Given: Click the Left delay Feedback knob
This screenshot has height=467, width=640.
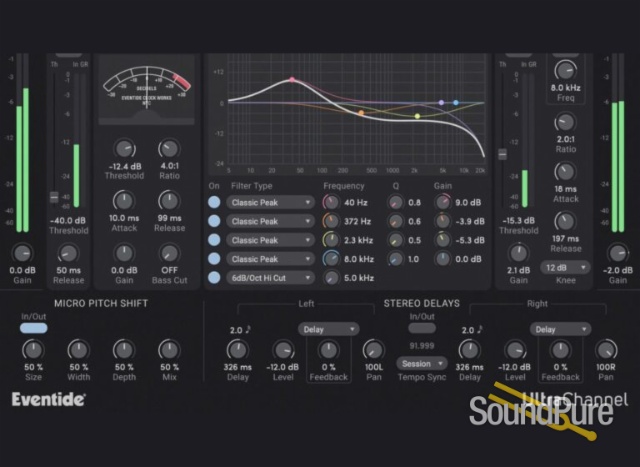Looking at the screenshot, I should click(328, 350).
